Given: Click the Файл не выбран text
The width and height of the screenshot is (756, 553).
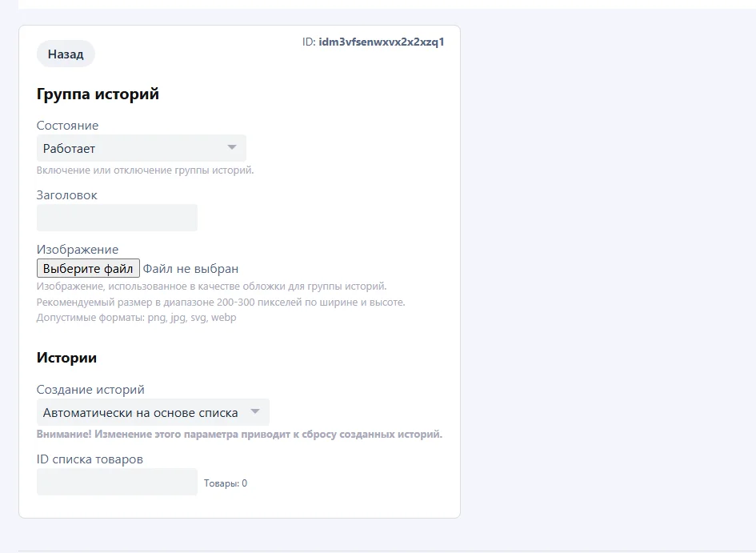Looking at the screenshot, I should tap(190, 269).
